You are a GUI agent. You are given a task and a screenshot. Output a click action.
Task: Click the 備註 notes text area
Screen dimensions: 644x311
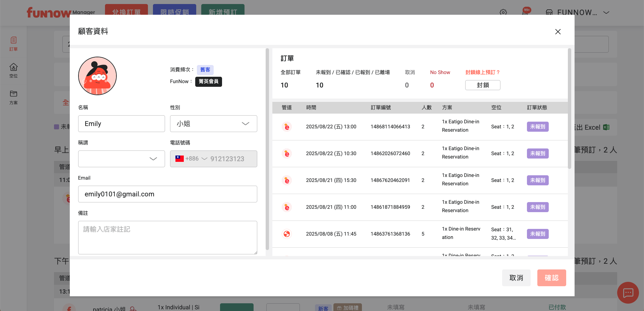pyautogui.click(x=167, y=237)
